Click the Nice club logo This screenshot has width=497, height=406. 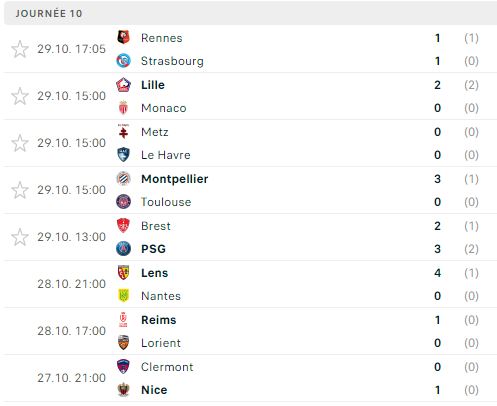pos(123,390)
